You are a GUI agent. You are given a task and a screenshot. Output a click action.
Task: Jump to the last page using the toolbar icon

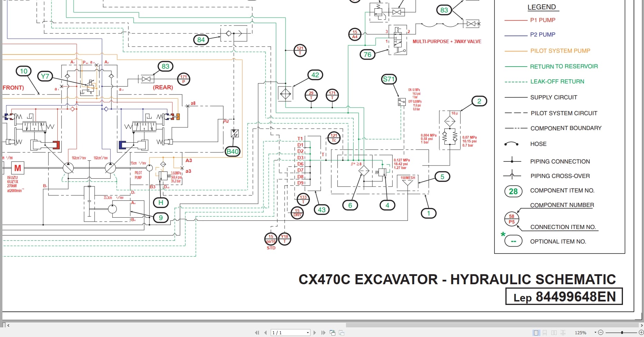323,332
